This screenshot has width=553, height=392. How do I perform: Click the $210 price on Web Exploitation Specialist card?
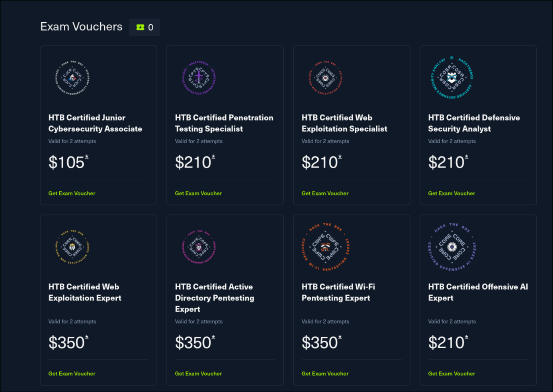coord(321,162)
